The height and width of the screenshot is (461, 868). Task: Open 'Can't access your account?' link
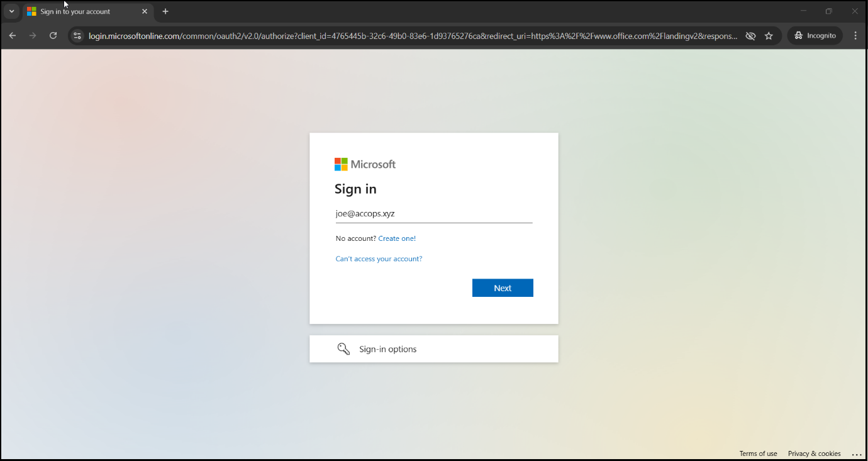pos(379,258)
